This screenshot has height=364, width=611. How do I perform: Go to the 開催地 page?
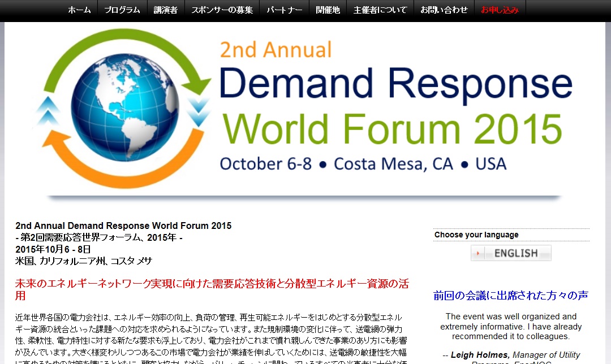coord(328,10)
